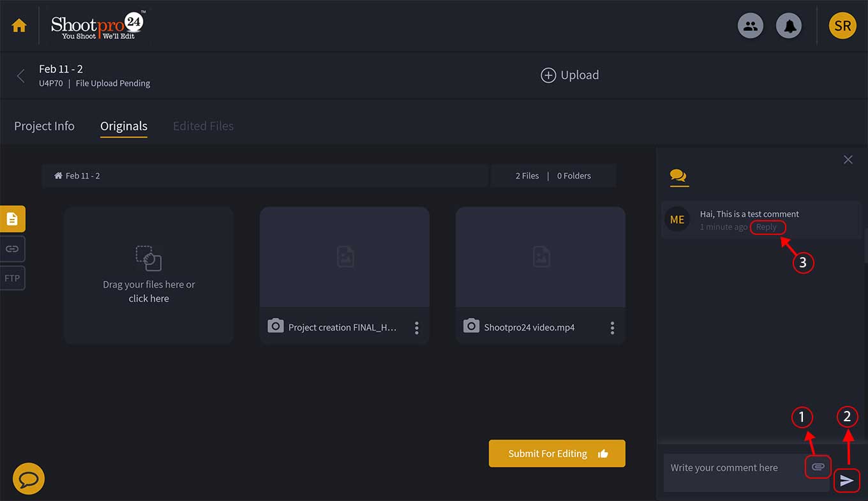
Task: Switch to the Edited Files tab
Action: (x=203, y=126)
